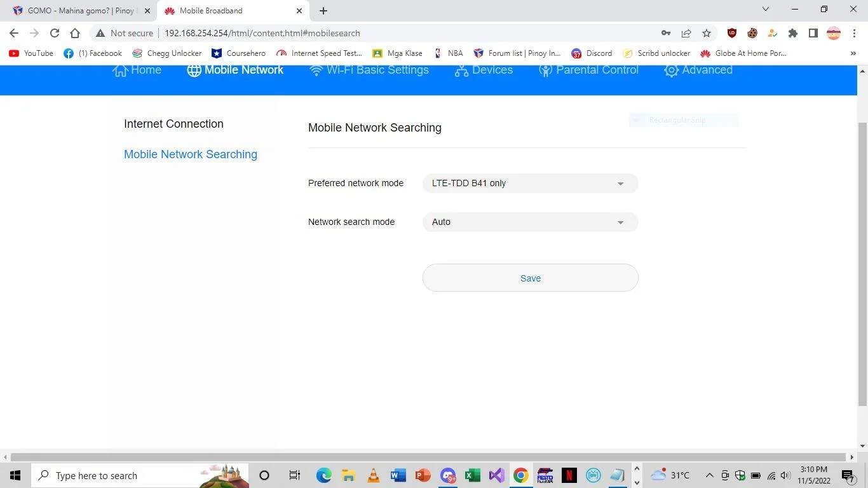The width and height of the screenshot is (868, 488).
Task: Open the Globe At Home bookmark
Action: point(743,53)
